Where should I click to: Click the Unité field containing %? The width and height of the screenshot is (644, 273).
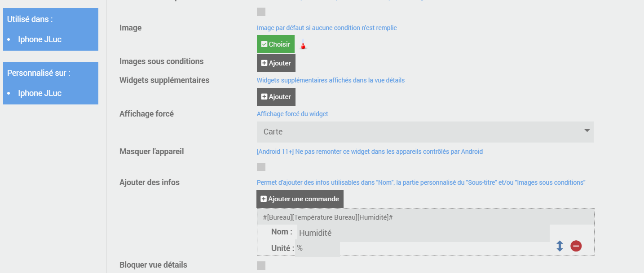[318, 248]
